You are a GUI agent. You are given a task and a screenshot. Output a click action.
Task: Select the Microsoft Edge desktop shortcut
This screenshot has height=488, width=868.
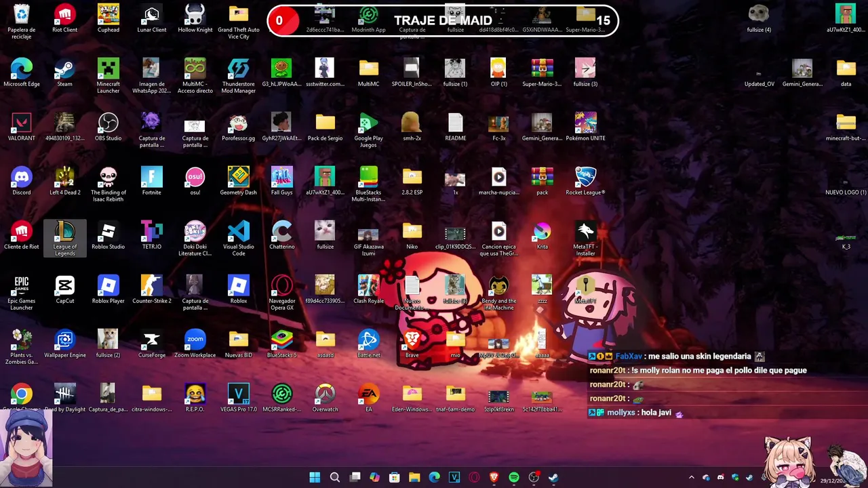click(x=22, y=73)
